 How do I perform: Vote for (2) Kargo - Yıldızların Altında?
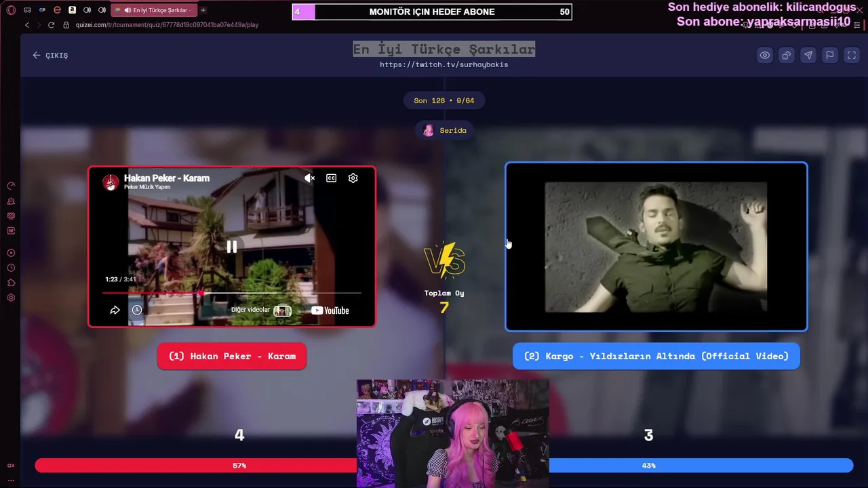click(x=656, y=357)
